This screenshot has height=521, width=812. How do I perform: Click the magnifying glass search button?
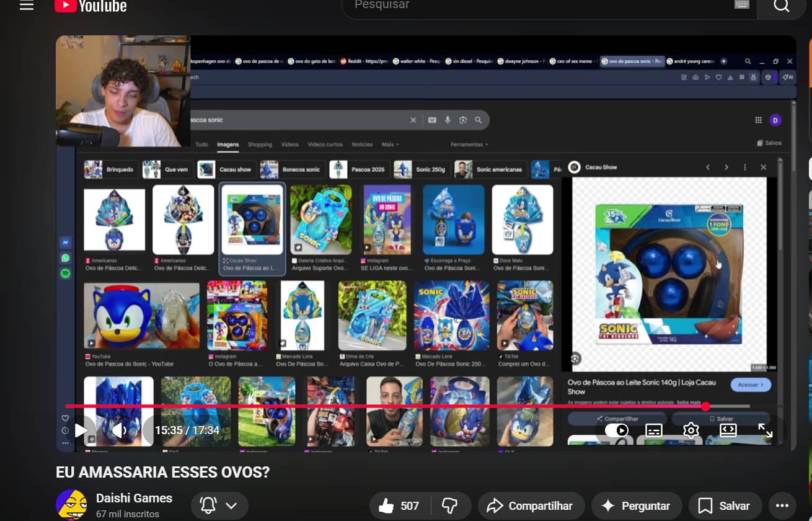click(781, 6)
